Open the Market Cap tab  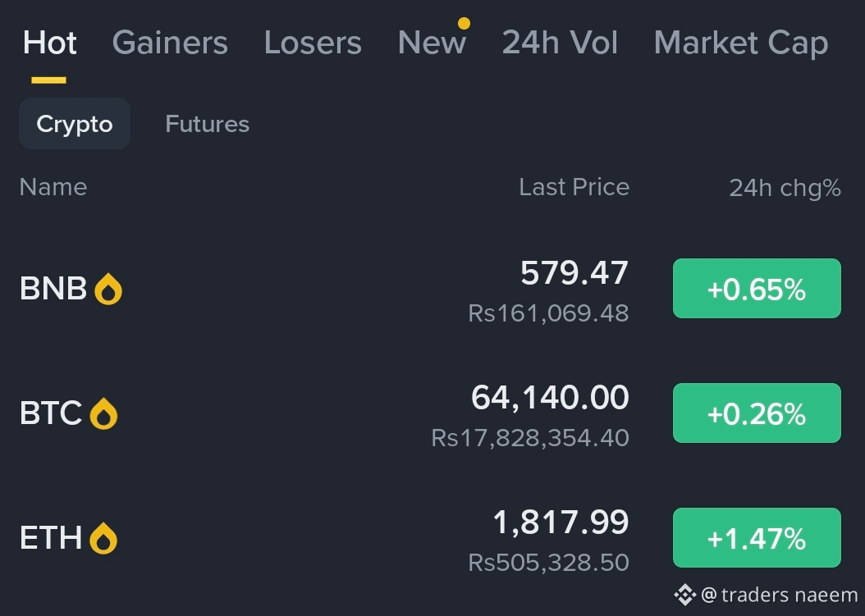(x=741, y=43)
